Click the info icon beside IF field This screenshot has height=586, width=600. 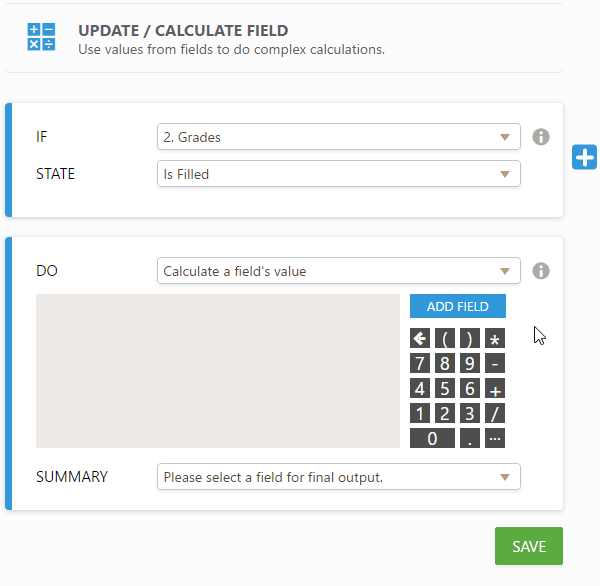tap(541, 137)
